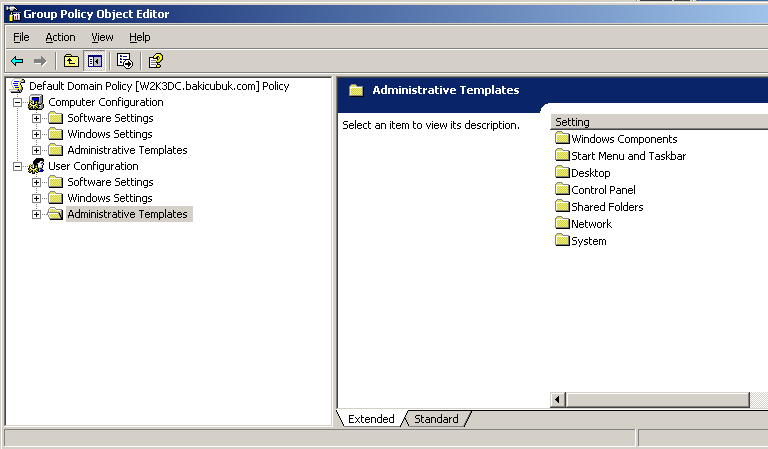
Task: Click the Shared Folders folder icon
Action: click(x=562, y=207)
